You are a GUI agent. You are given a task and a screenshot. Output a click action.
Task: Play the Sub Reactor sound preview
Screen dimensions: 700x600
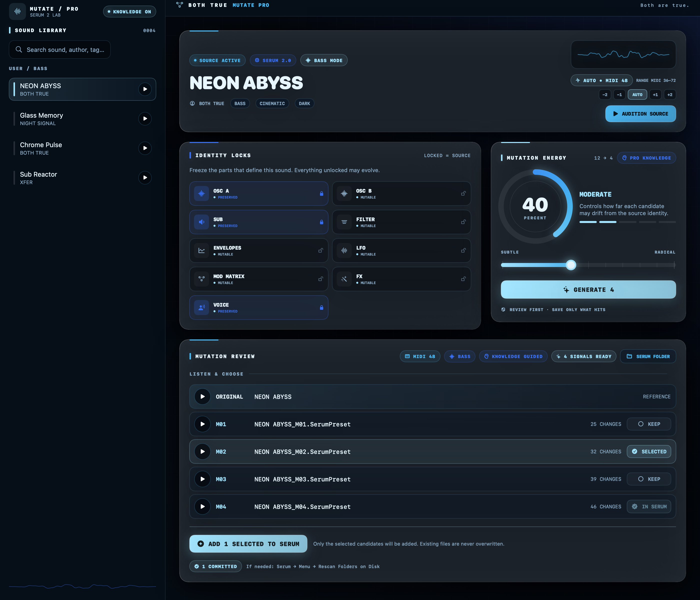click(x=145, y=178)
